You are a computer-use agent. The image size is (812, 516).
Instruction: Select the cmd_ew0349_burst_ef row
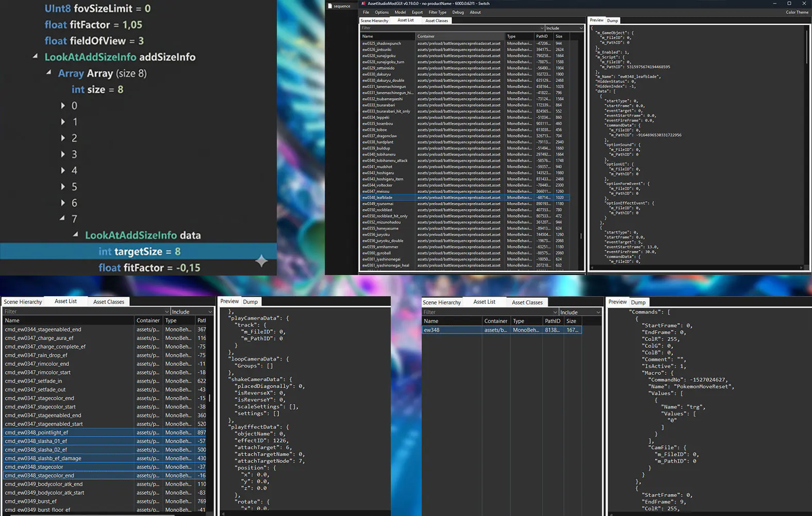tap(31, 501)
